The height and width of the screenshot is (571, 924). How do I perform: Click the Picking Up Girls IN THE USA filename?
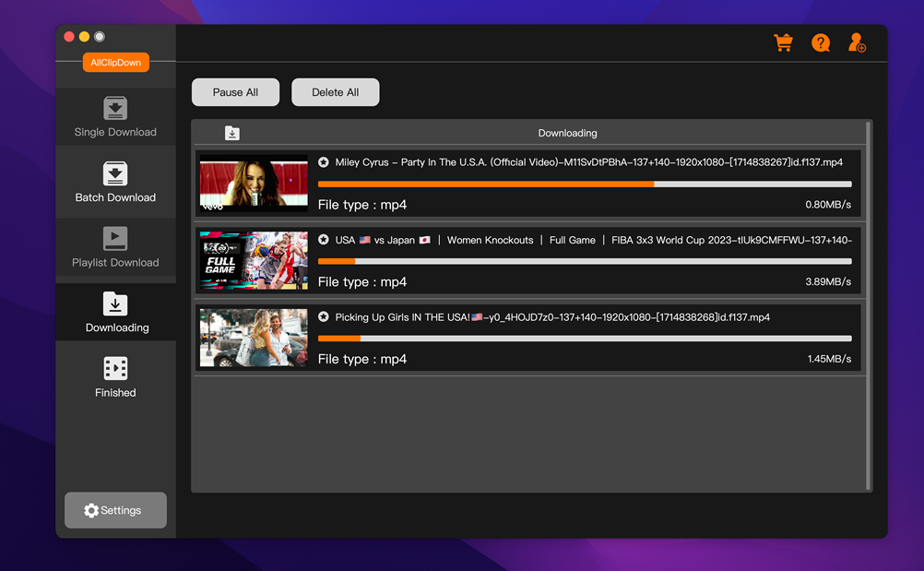552,317
